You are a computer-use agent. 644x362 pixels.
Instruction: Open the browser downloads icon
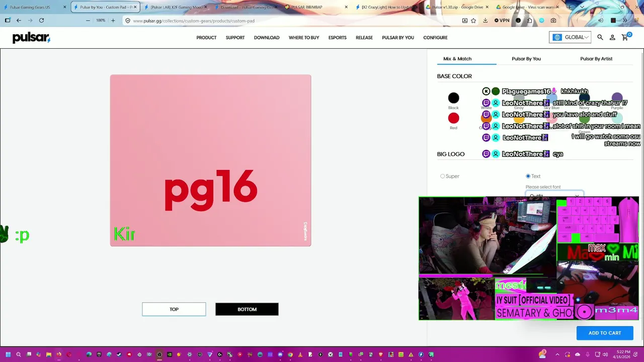[485, 21]
